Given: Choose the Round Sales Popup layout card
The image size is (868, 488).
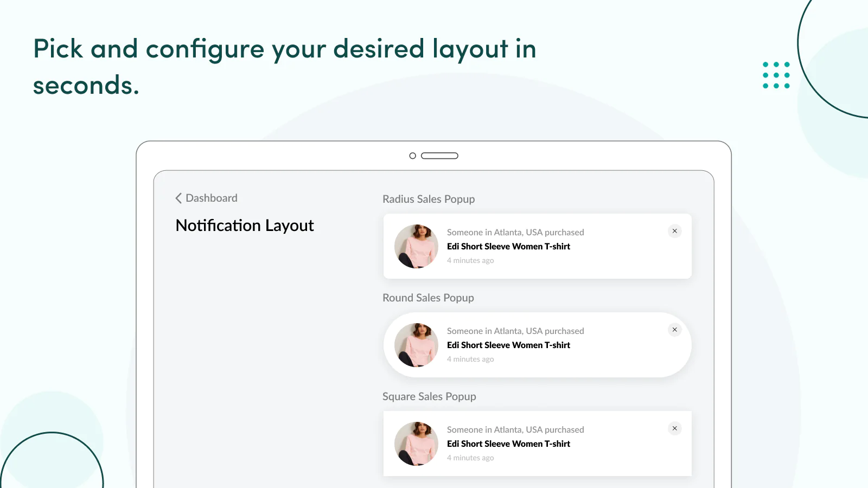Looking at the screenshot, I should pos(538,345).
